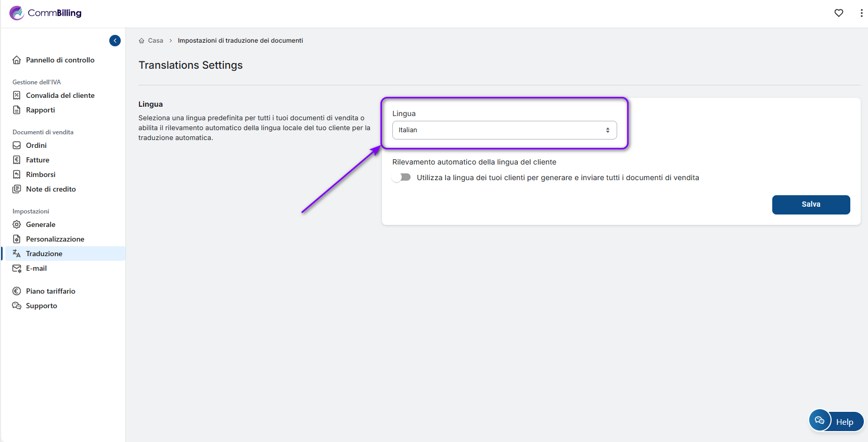Collapse the sidebar with the arrow button
868x442 pixels.
[x=115, y=41]
